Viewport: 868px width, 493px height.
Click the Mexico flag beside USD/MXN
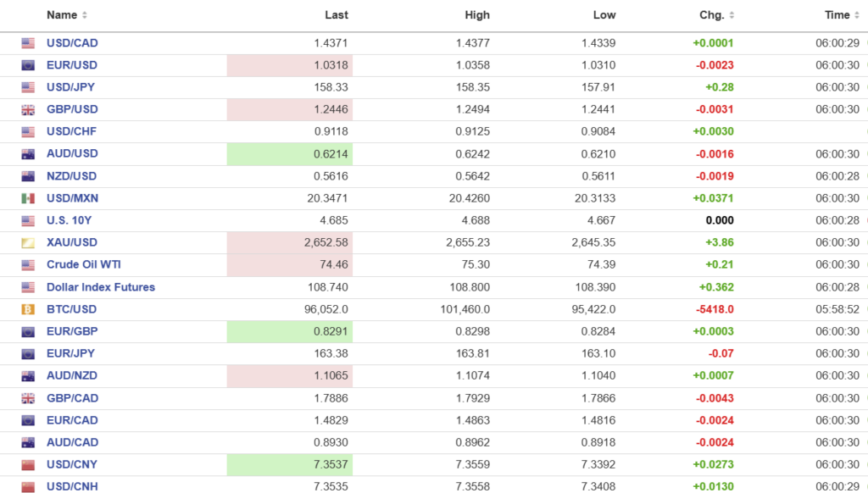(28, 198)
